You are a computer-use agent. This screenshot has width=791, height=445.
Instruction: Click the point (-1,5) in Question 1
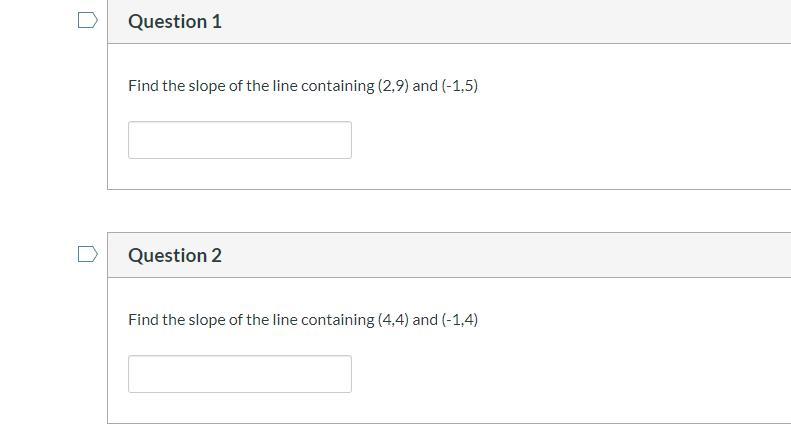(460, 86)
